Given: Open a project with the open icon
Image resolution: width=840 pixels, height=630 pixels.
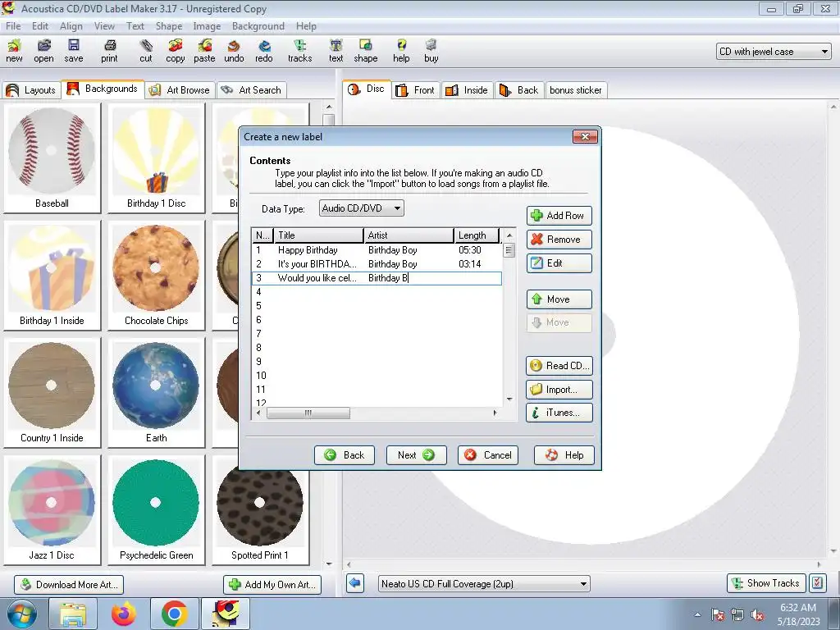Looking at the screenshot, I should pos(43,51).
